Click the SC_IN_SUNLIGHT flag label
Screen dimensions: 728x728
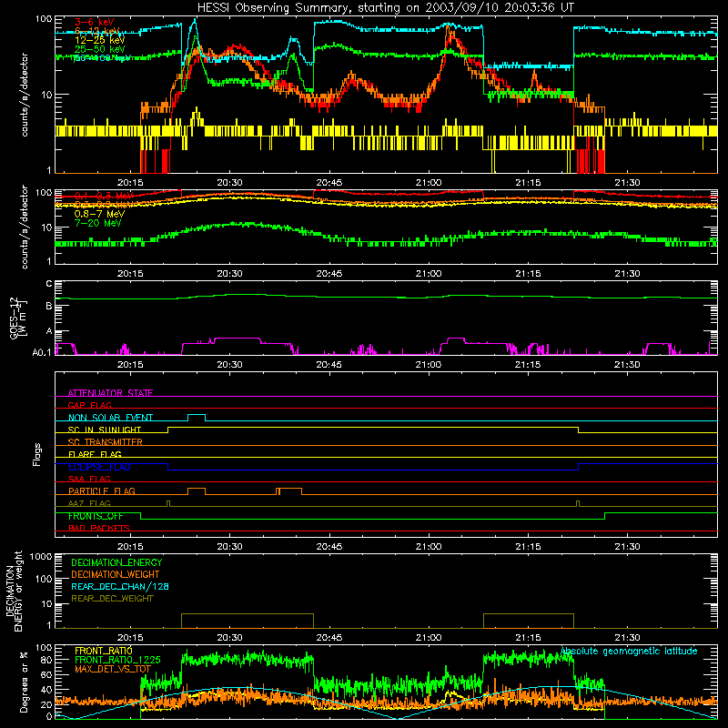105,430
